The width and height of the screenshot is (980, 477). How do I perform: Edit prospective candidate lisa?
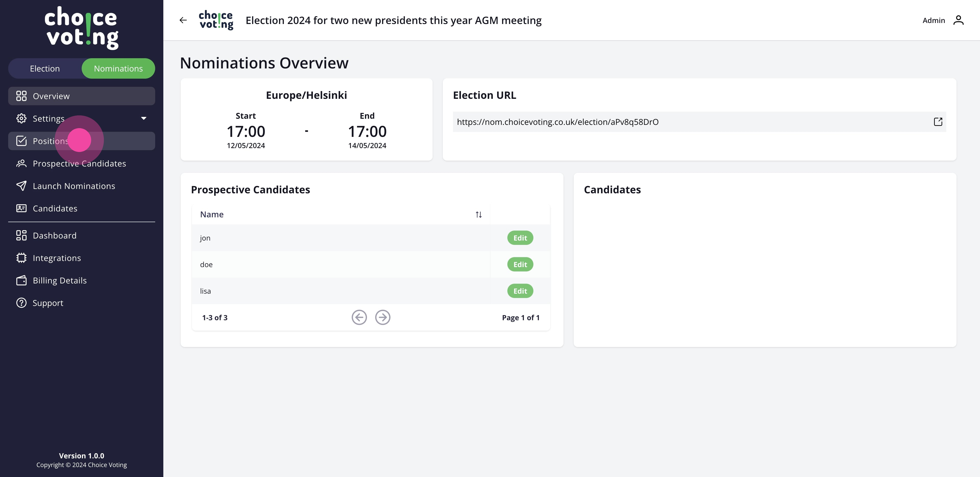tap(520, 291)
